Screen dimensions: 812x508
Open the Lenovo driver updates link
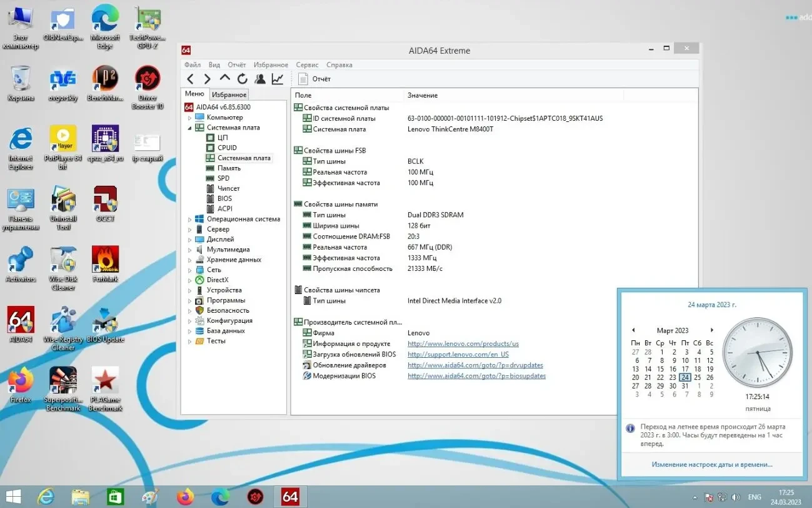[475, 365]
